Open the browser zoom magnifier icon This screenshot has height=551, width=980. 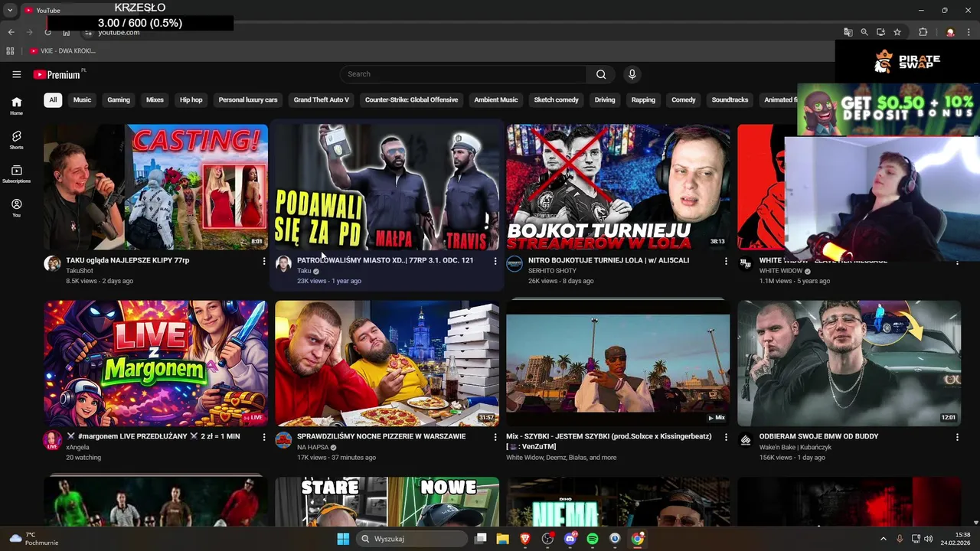coord(864,32)
